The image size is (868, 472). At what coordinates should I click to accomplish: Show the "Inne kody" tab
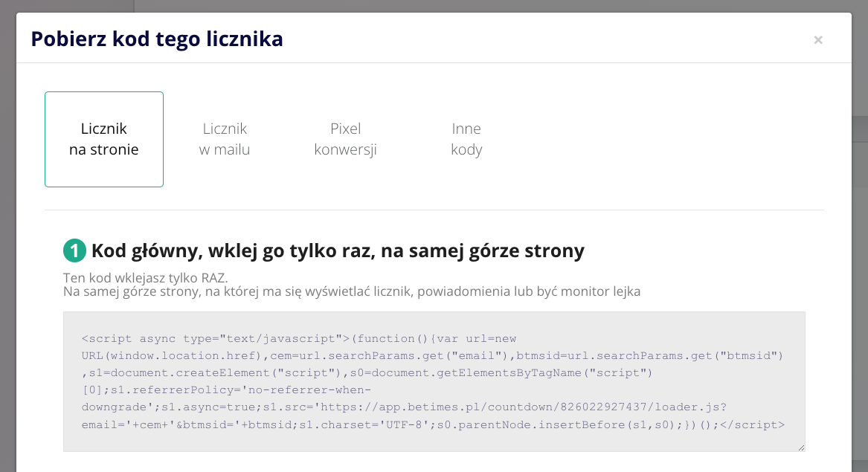coord(466,139)
